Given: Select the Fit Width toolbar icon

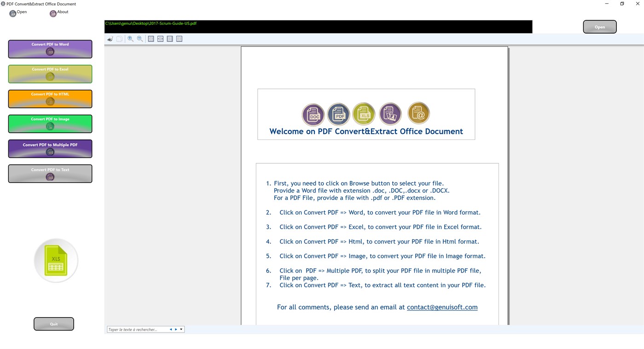Looking at the screenshot, I should (x=160, y=39).
